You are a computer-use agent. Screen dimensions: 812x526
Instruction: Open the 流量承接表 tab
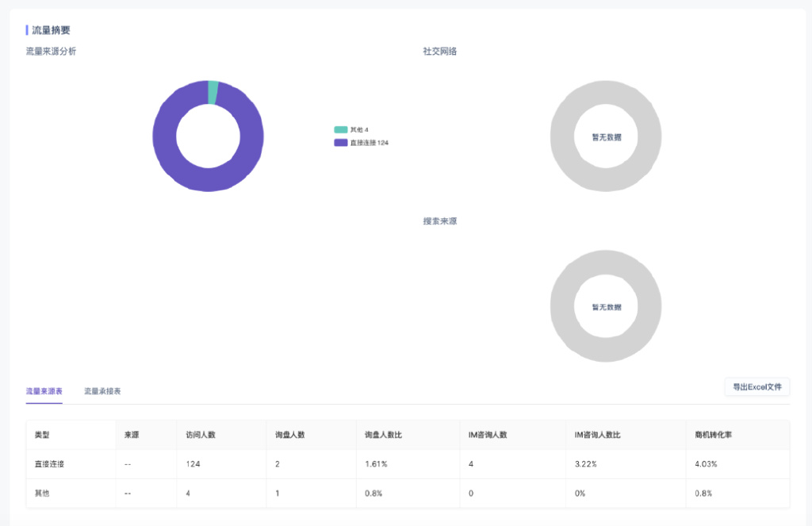click(x=102, y=391)
